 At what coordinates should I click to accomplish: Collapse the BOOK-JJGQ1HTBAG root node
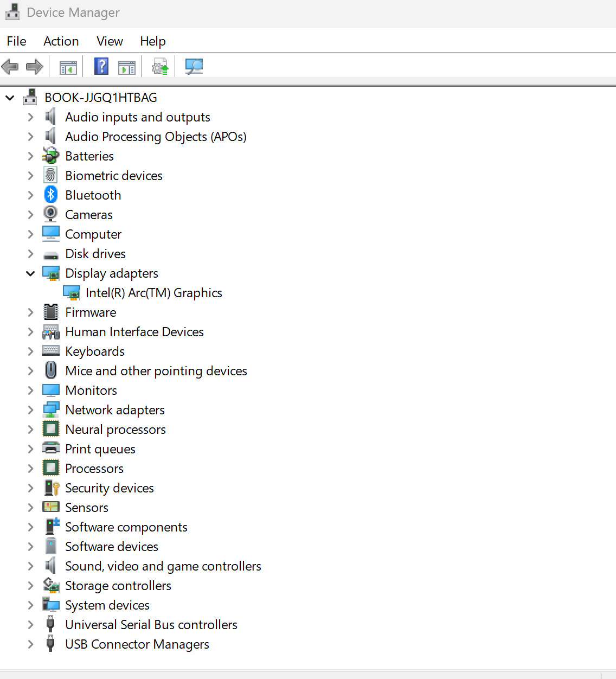[10, 98]
